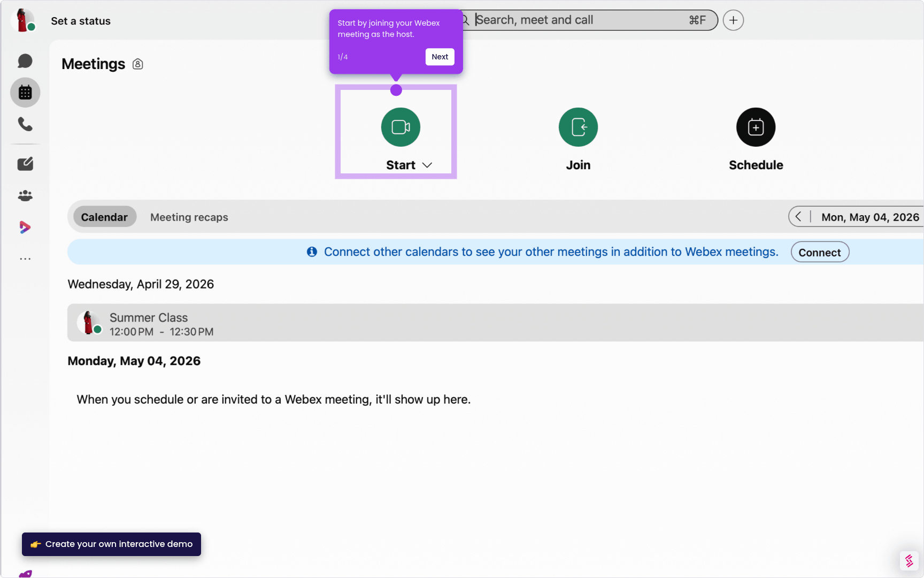Click the info icon in calendar banner
The width and height of the screenshot is (924, 578).
click(312, 252)
